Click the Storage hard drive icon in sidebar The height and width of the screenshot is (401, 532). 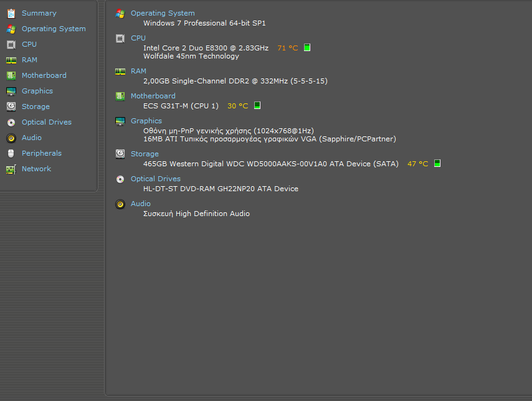[11, 107]
